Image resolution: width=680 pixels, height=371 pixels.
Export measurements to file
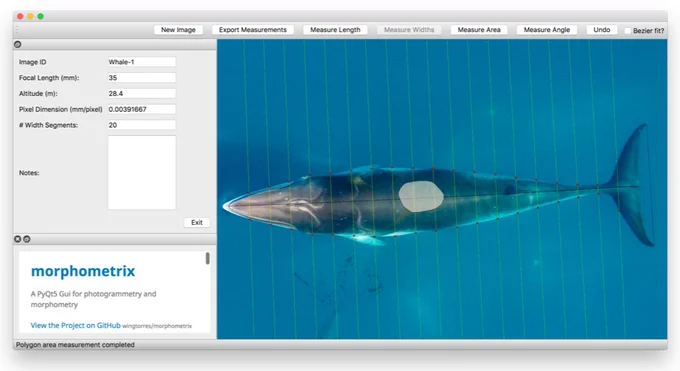(x=253, y=30)
